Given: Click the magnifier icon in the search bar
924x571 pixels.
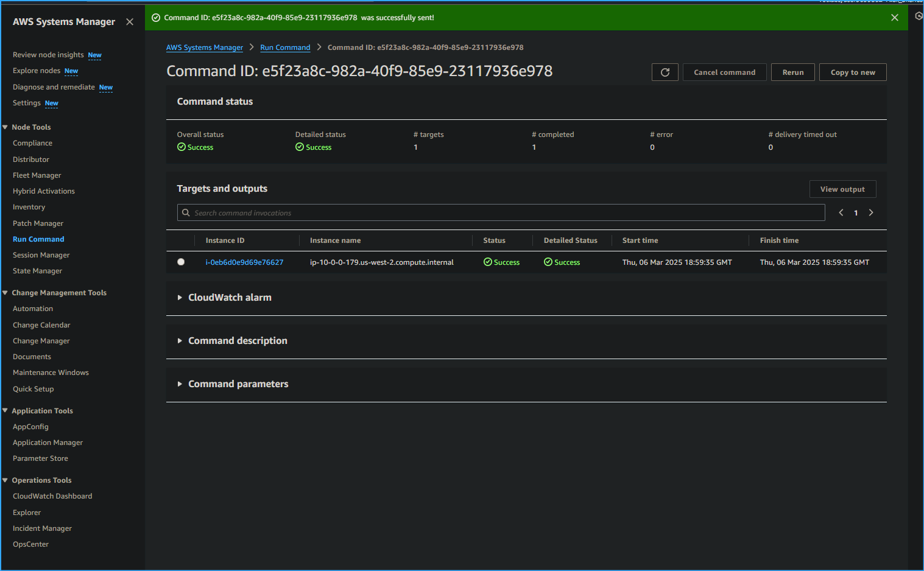Looking at the screenshot, I should [x=186, y=212].
